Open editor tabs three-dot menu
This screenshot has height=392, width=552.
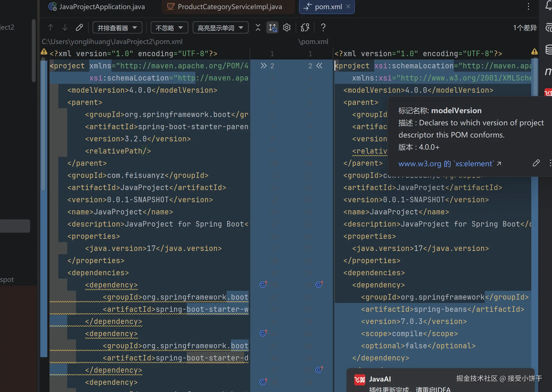pyautogui.click(x=528, y=6)
